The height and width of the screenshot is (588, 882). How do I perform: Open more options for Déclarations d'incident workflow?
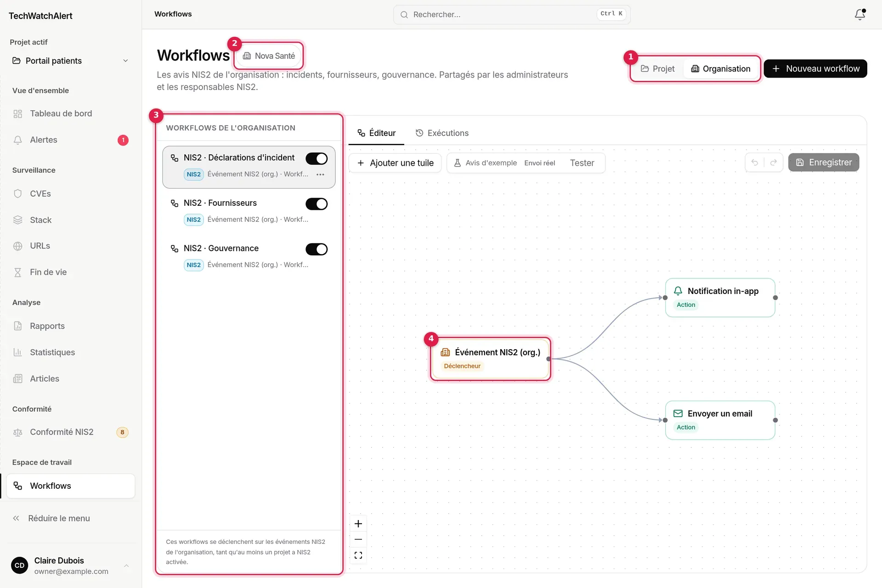[321, 175]
